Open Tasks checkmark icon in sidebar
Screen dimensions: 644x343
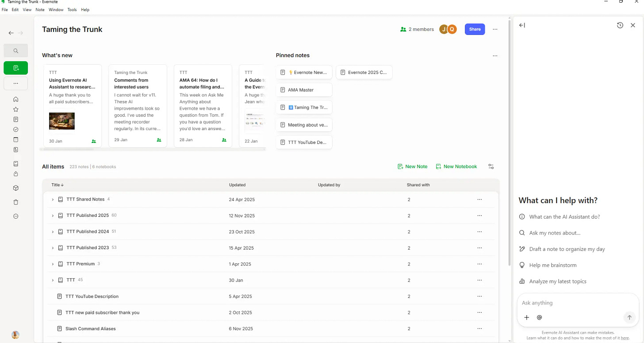tap(16, 130)
